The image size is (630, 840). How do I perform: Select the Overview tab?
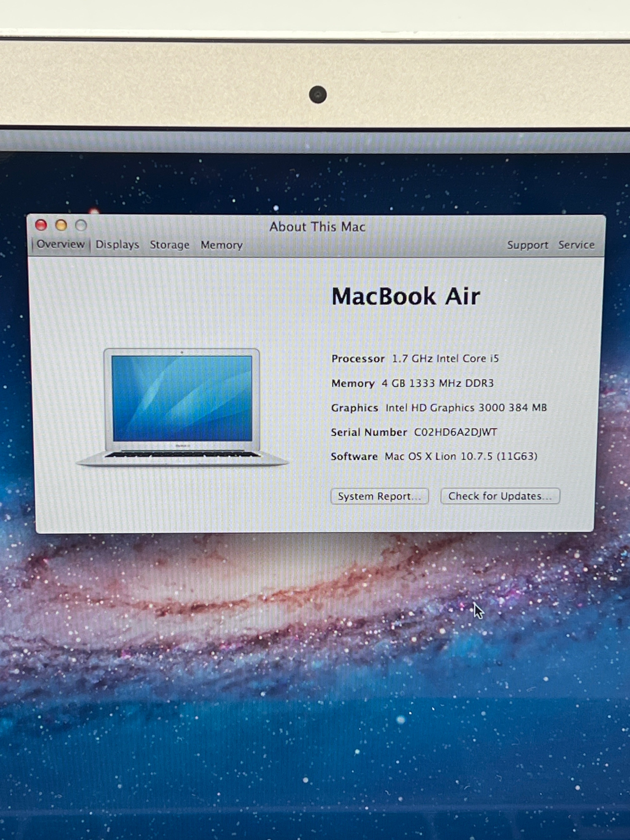(60, 244)
